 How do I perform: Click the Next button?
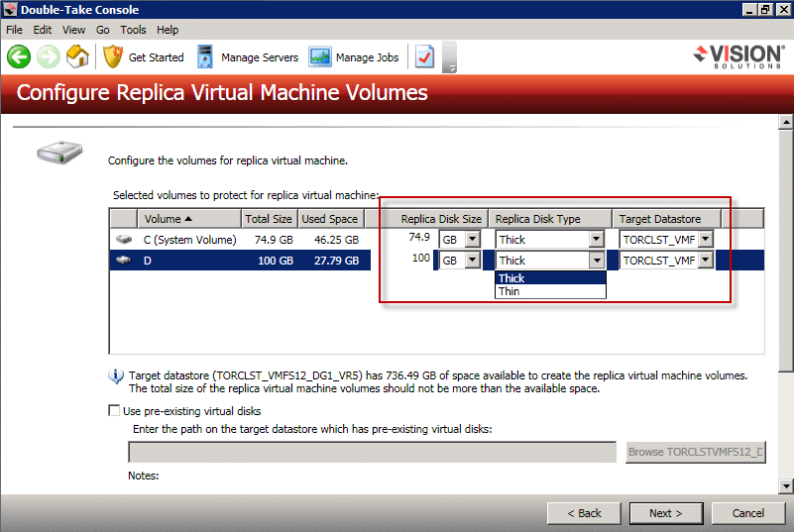[x=665, y=513]
